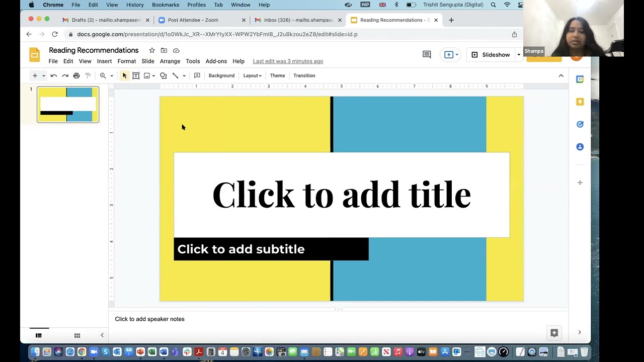Open the Bookmarks menu in the macOS menu bar
Screen dimensions: 644x362
coord(166,5)
